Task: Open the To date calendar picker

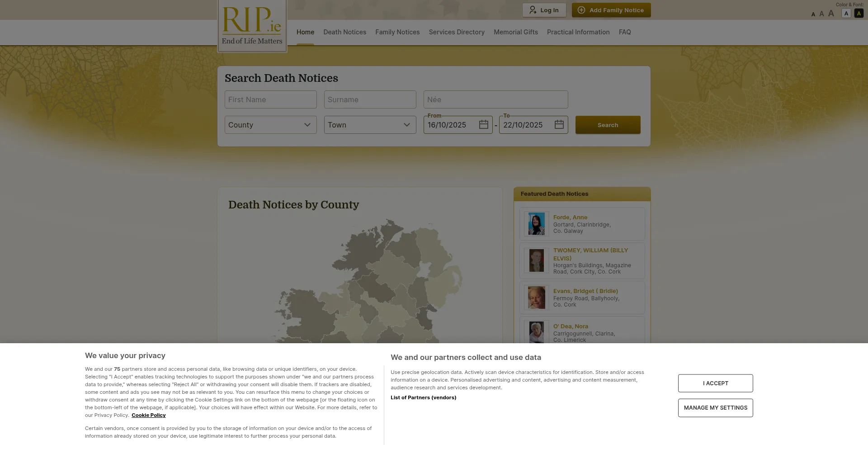Action: pos(559,125)
